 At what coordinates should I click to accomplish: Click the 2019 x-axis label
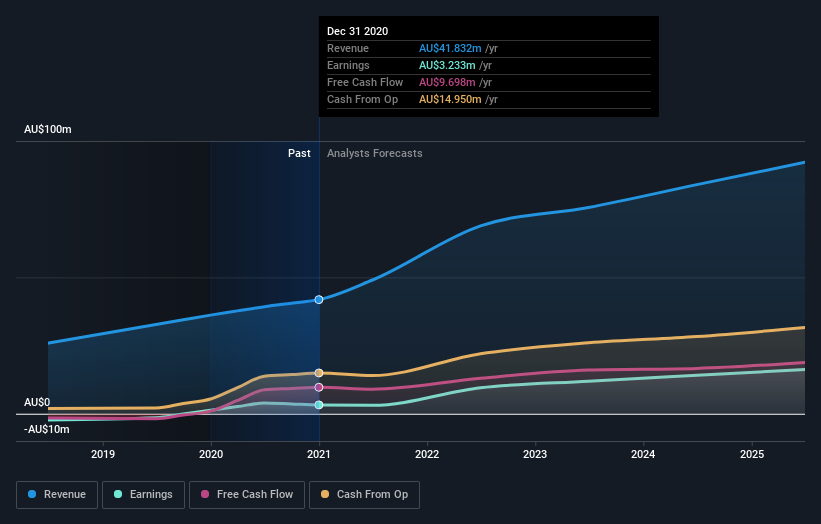pos(103,454)
